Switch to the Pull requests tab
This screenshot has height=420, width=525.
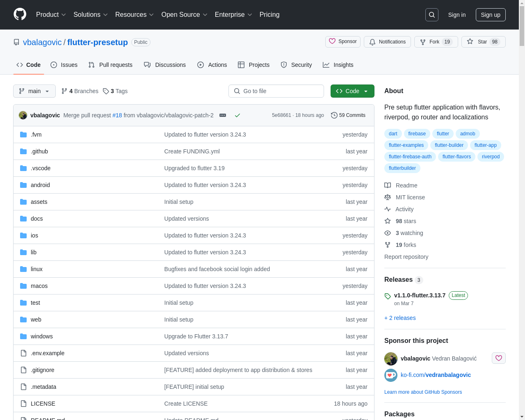(x=110, y=65)
